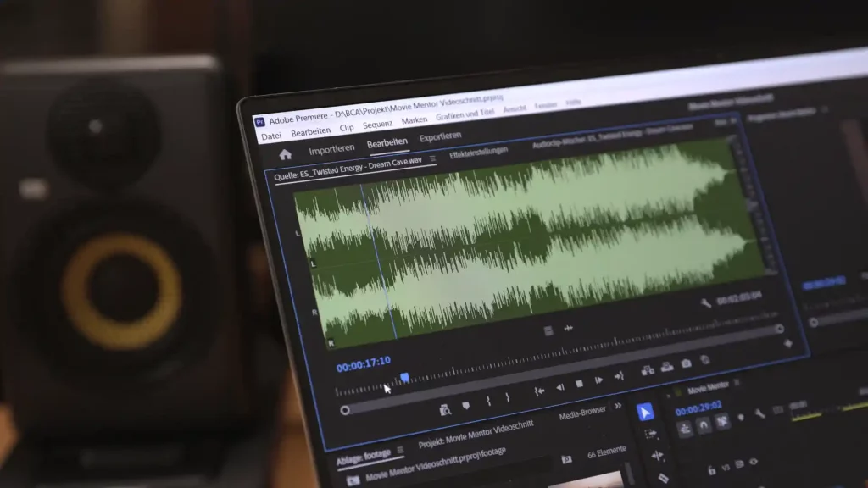Toggle Sync Lock on the V3 track

(x=739, y=463)
